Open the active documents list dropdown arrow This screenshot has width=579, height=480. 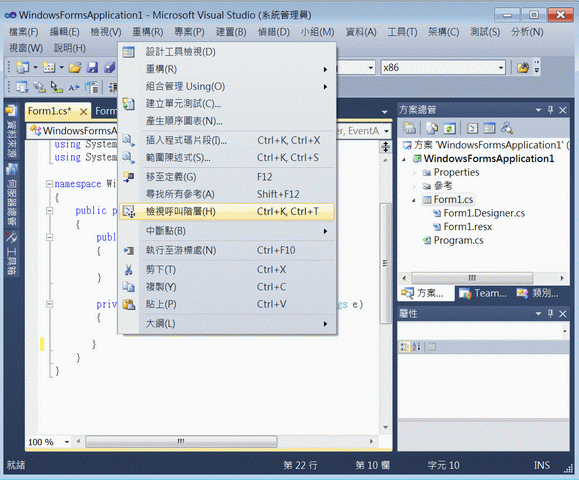[x=384, y=112]
